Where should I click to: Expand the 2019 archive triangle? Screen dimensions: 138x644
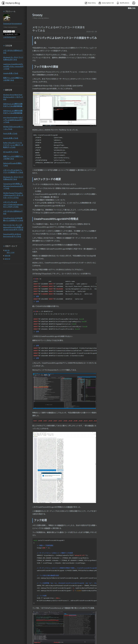point(4,259)
